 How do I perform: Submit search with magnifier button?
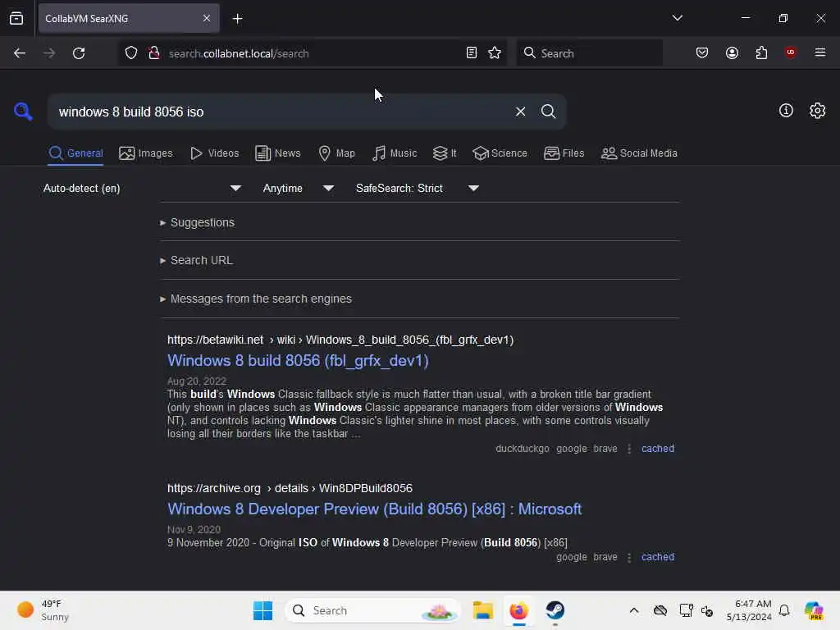tap(548, 112)
